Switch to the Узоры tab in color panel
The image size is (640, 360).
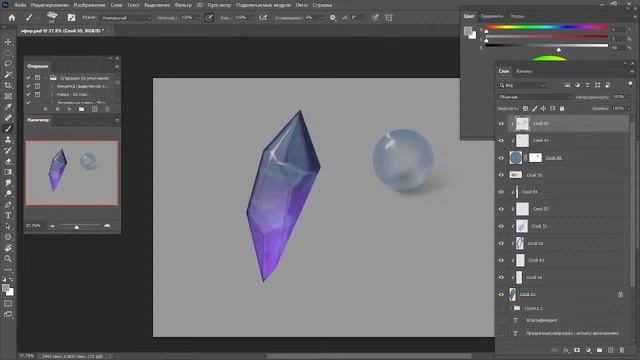point(517,16)
